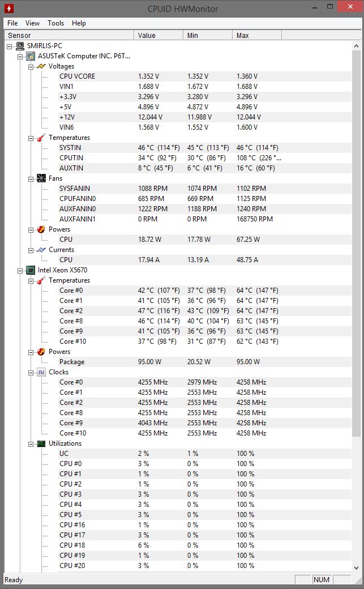
Task: Click the HWMonitor app icon in title bar
Action: coord(9,7)
